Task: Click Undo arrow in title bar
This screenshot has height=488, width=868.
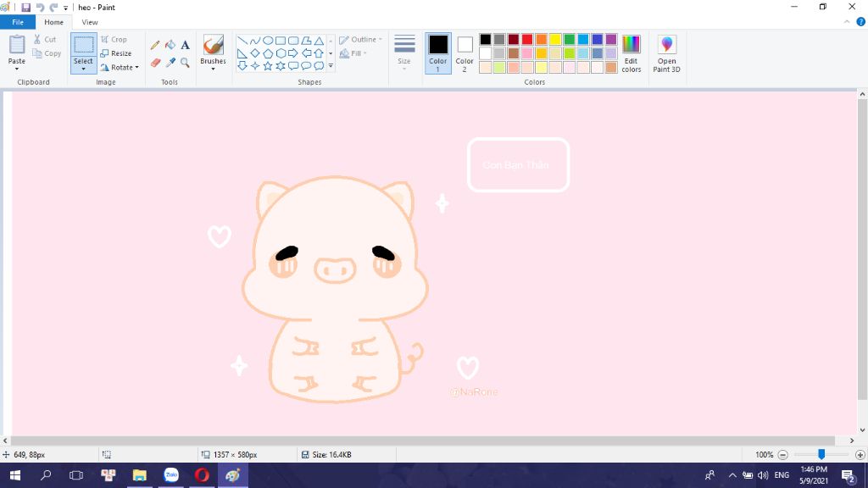Action: (x=39, y=7)
